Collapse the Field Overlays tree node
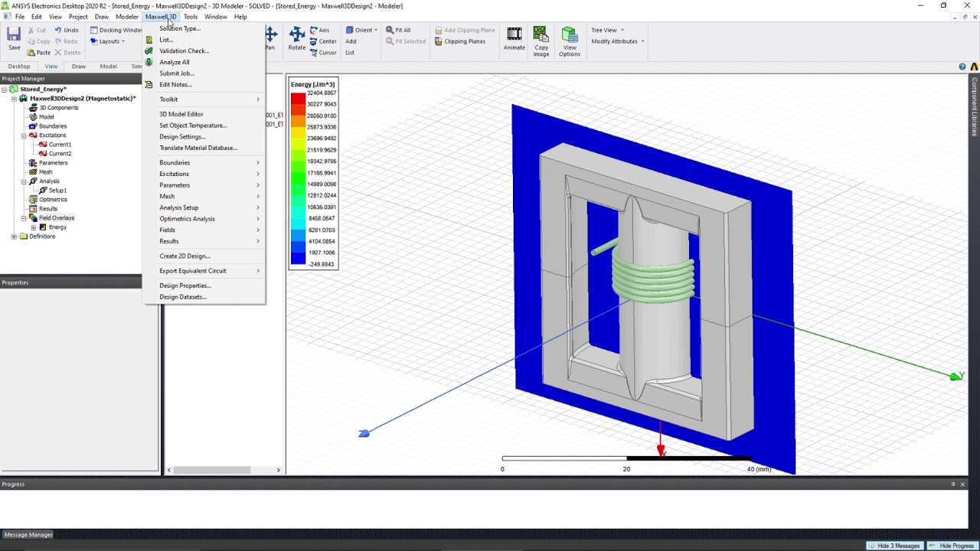This screenshot has width=980, height=551. coord(24,218)
